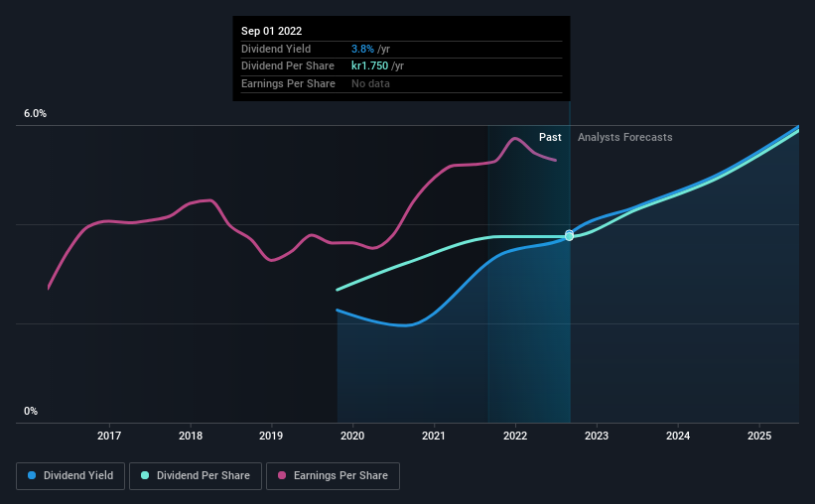Image resolution: width=815 pixels, height=504 pixels.
Task: Click the teal Dividend Per Share legend dot
Action: coord(145,475)
